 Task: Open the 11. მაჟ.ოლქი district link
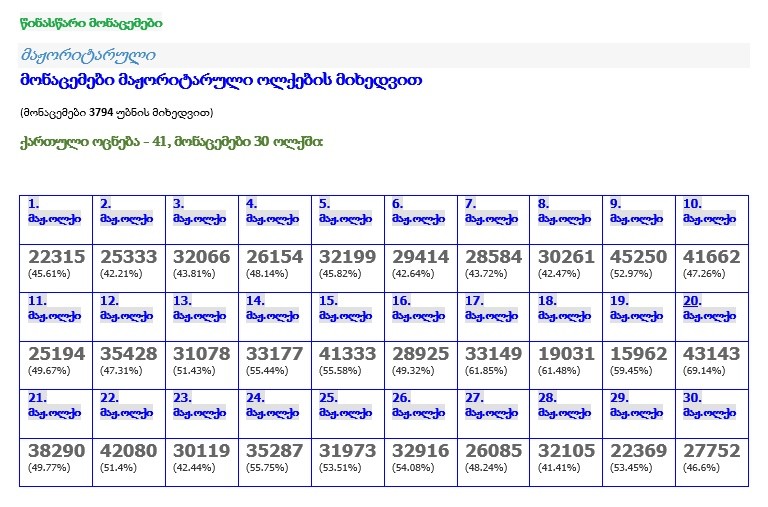54,308
